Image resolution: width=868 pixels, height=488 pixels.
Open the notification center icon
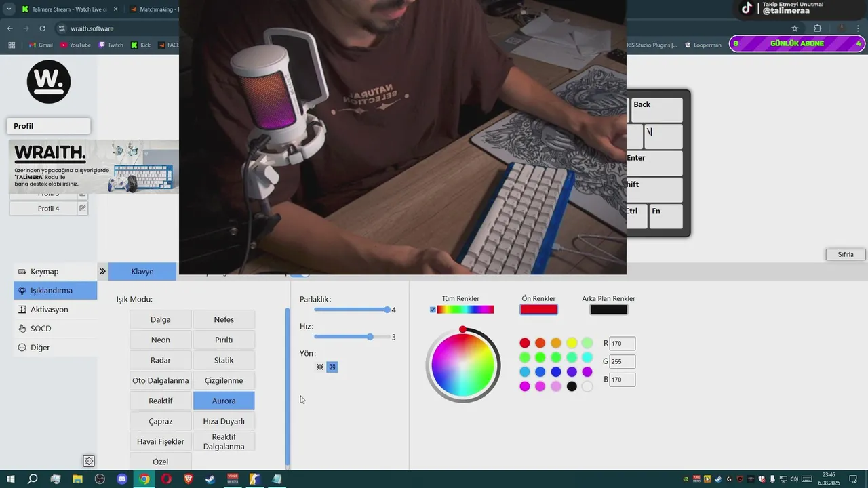click(853, 479)
